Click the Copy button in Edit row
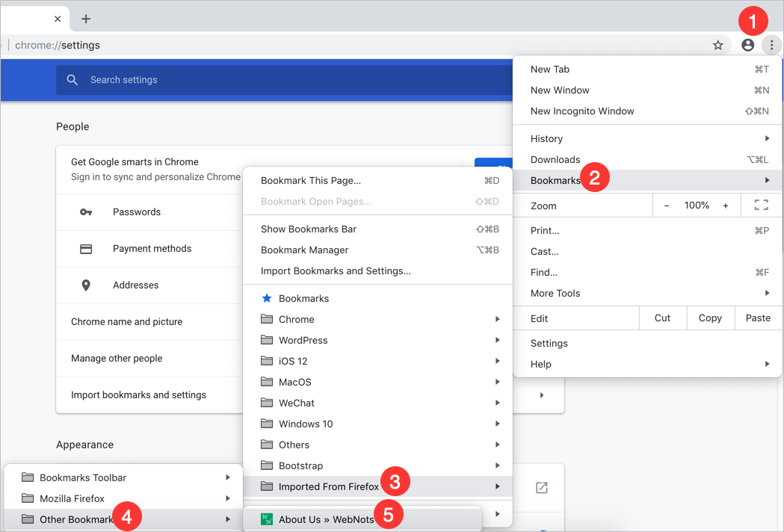784x532 pixels. click(710, 318)
